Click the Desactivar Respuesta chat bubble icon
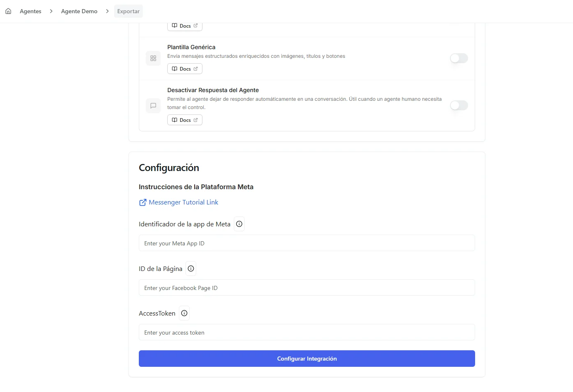Viewport: 573px width, 392px height. [153, 106]
